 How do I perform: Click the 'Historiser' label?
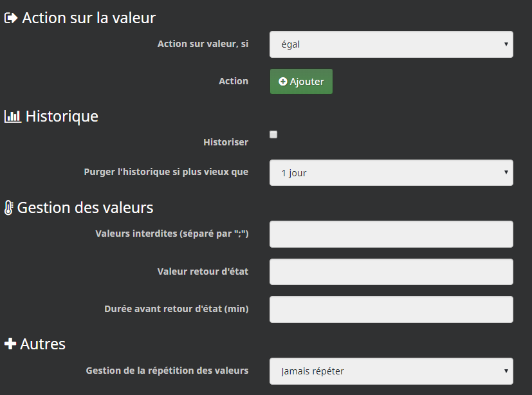click(x=226, y=142)
